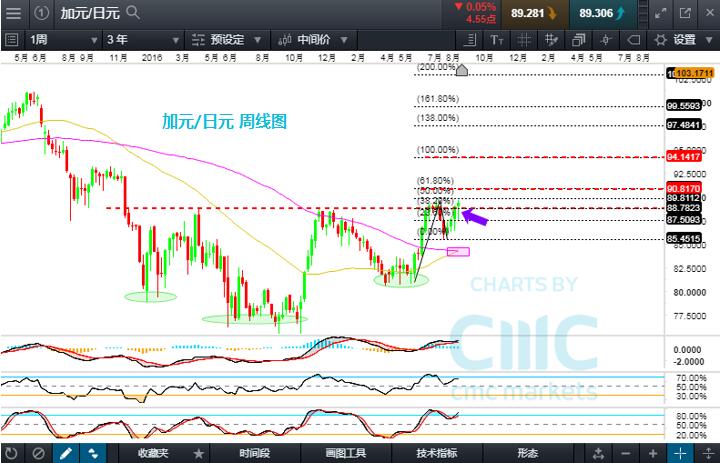Click the zoom in plus icon
This screenshot has height=463, width=721.
coord(680,453)
